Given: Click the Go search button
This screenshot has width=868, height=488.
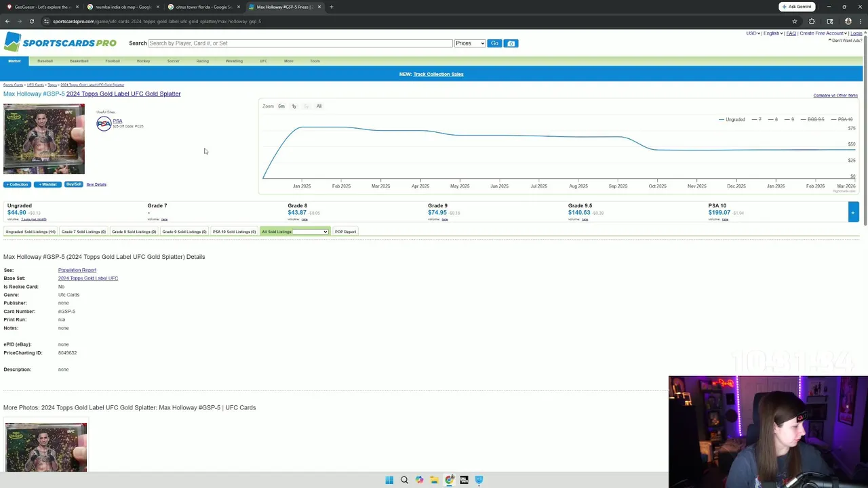Looking at the screenshot, I should [494, 43].
